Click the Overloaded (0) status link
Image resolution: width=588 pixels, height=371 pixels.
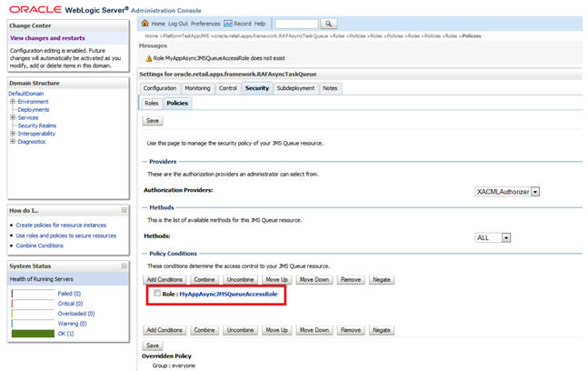(x=76, y=314)
